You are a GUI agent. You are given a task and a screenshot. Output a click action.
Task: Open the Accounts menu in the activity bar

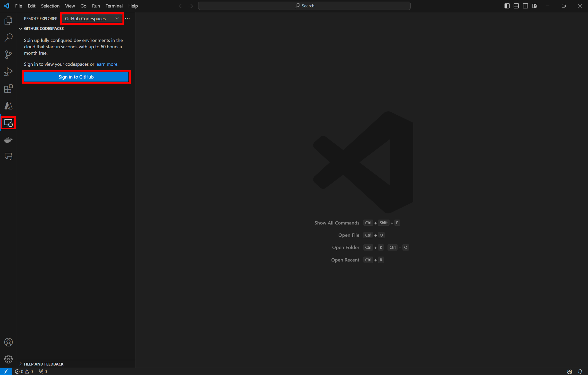pos(8,342)
